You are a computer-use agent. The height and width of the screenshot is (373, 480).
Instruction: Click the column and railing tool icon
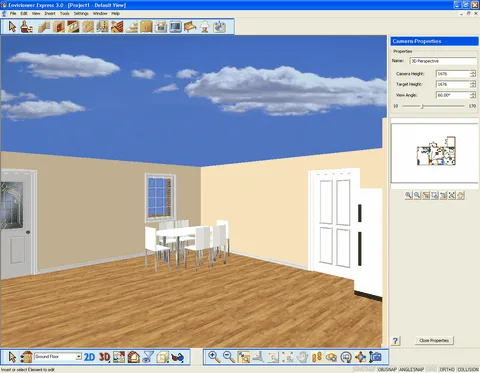(102, 27)
